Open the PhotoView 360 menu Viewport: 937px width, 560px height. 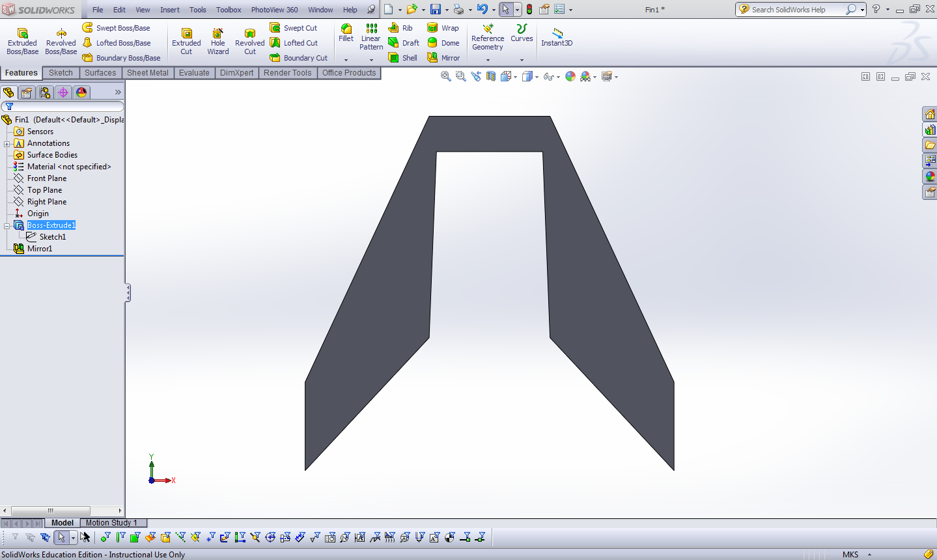[274, 10]
